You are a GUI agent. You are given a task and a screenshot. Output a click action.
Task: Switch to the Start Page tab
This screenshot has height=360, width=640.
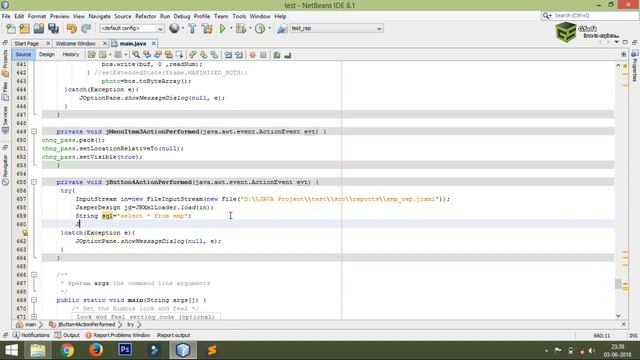pos(27,43)
